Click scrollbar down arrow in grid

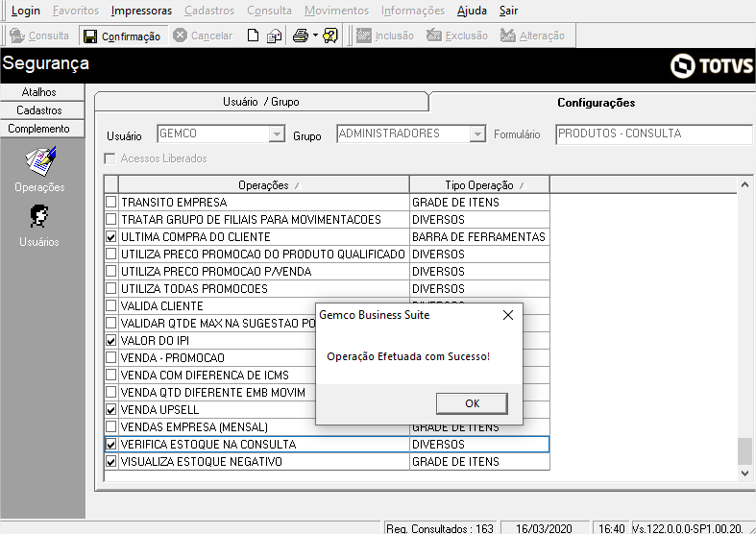coord(744,473)
